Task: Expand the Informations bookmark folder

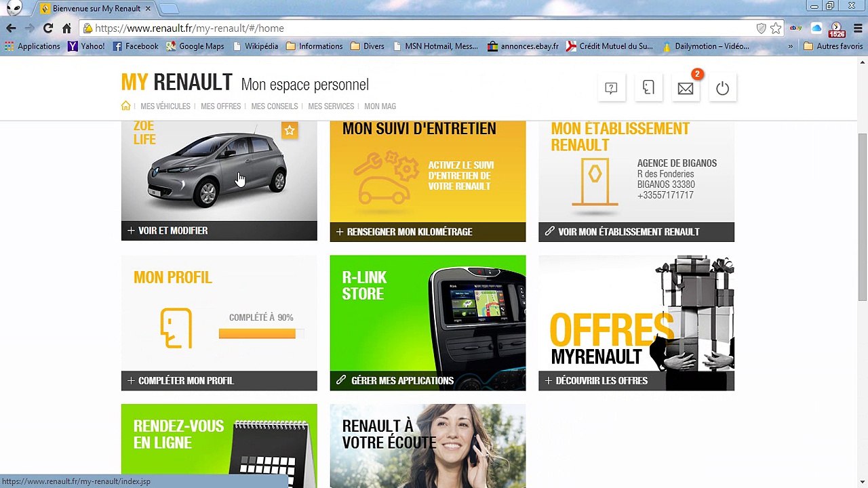Action: pyautogui.click(x=315, y=46)
